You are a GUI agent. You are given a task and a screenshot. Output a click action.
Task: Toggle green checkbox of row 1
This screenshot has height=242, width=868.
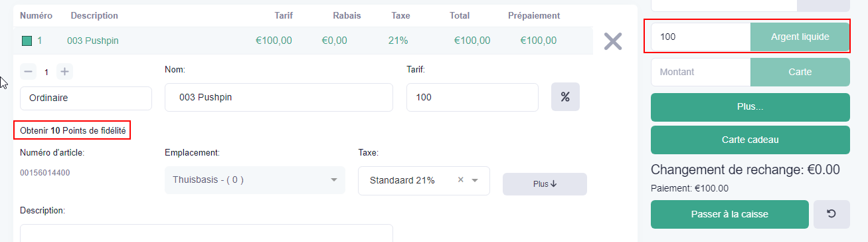click(x=27, y=41)
